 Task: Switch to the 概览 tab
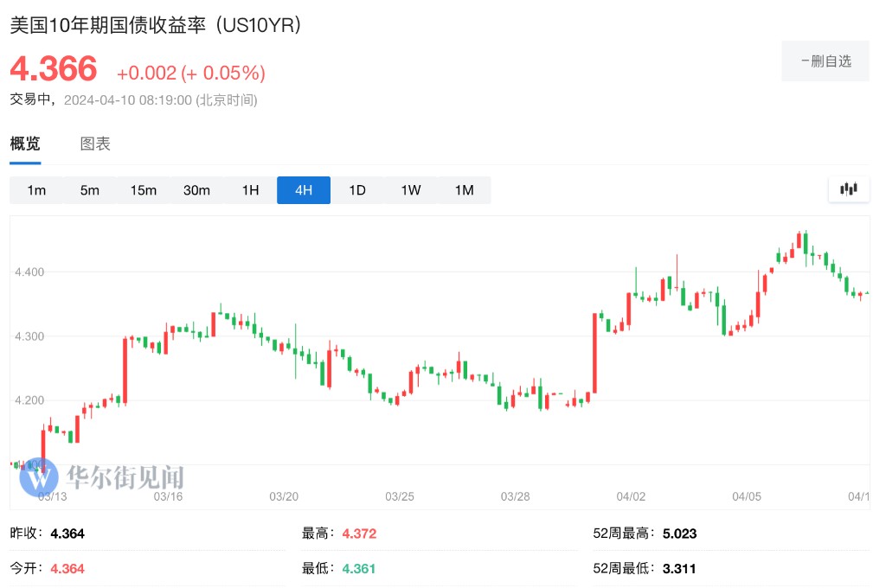25,144
